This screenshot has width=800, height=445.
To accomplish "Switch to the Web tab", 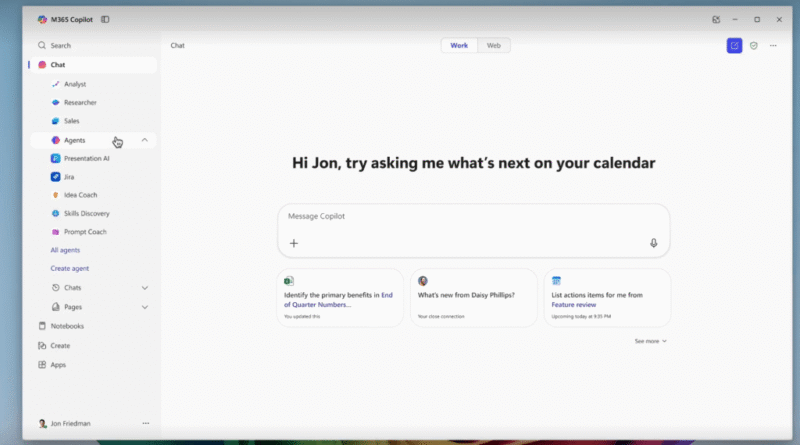I will coord(493,45).
